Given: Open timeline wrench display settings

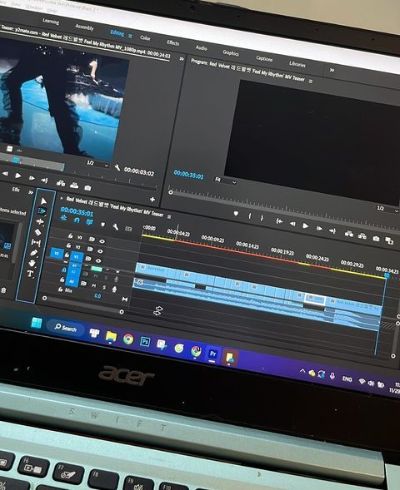Looking at the screenshot, I should coord(115,227).
